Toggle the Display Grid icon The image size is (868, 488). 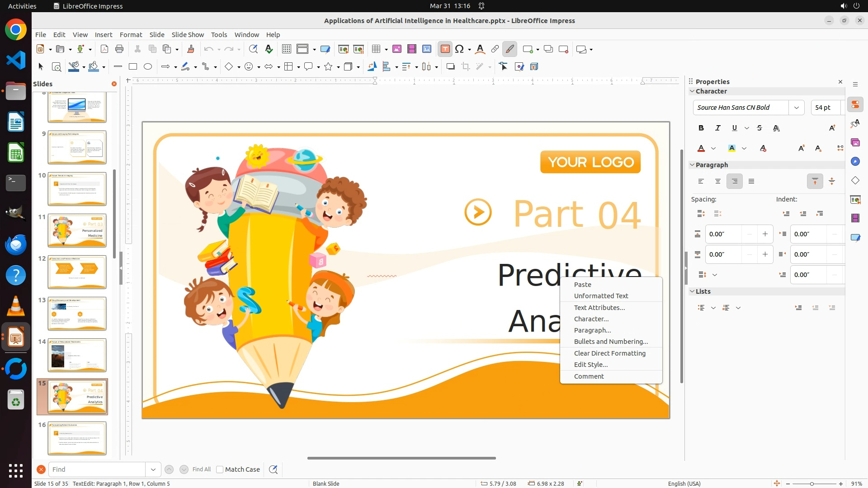[286, 49]
